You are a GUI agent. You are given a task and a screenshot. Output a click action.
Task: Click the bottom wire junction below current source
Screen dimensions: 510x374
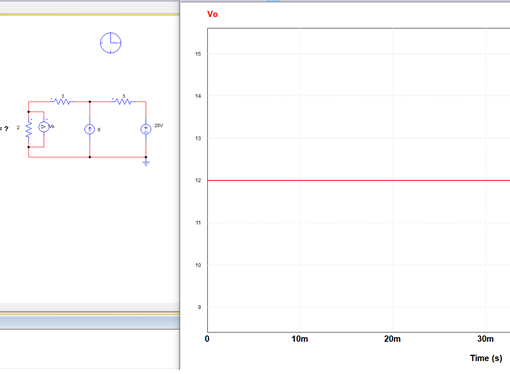(90, 157)
